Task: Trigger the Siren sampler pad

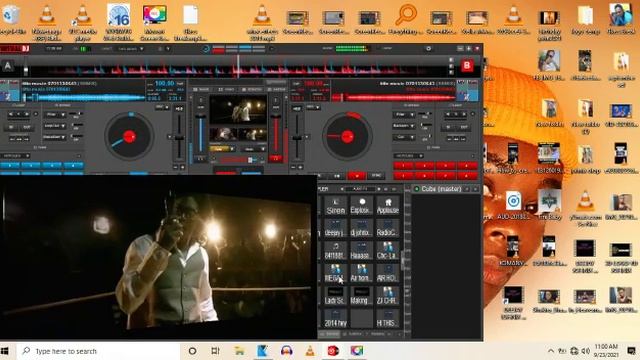Action: coord(336,206)
